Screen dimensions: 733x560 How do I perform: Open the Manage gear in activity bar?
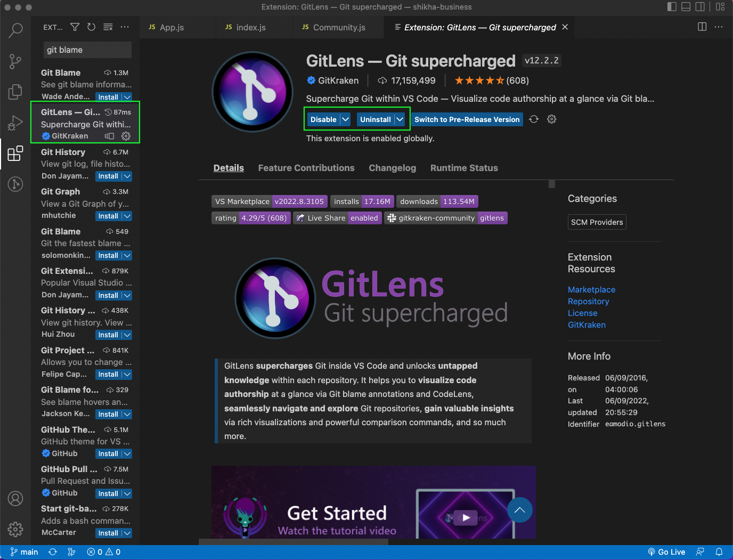[x=15, y=529]
